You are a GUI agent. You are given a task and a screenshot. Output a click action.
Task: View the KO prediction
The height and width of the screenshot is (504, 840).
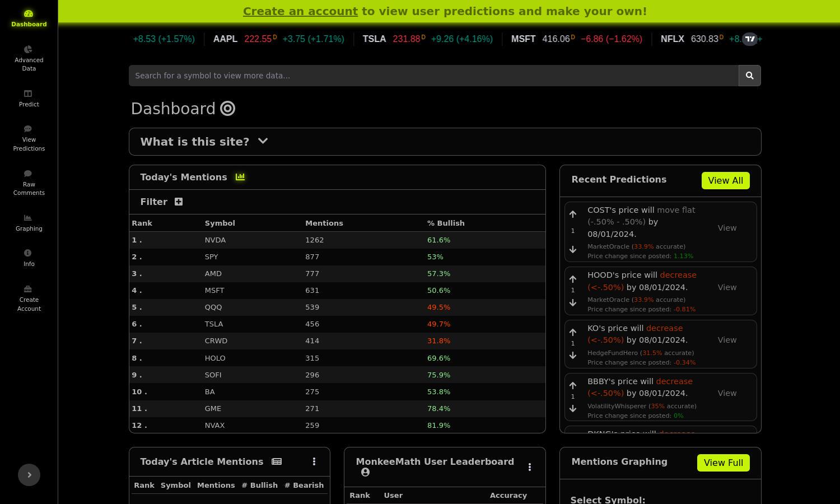[x=727, y=340]
